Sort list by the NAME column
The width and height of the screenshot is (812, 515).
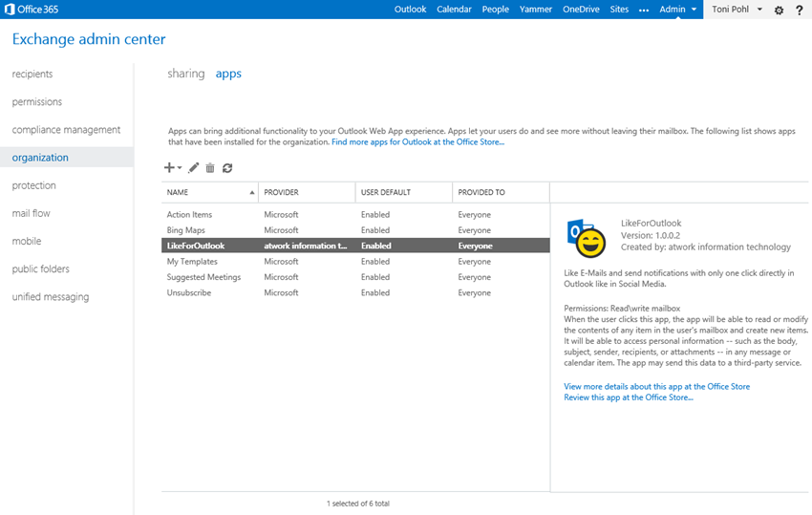click(209, 192)
